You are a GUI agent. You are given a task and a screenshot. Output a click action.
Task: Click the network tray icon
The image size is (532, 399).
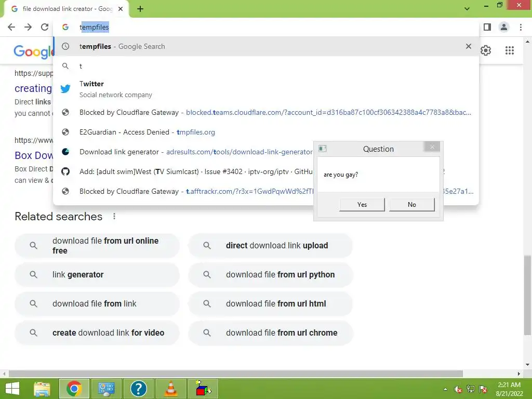pyautogui.click(x=471, y=389)
